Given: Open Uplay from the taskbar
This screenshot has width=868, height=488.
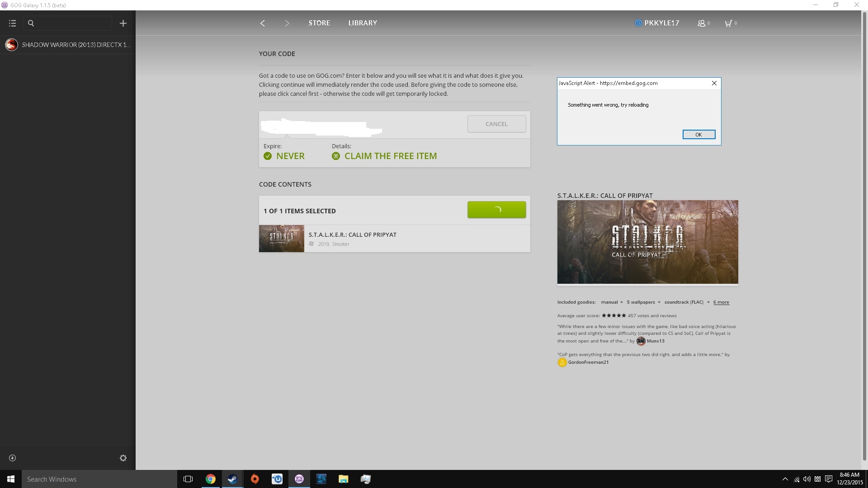Looking at the screenshot, I should pyautogui.click(x=277, y=479).
